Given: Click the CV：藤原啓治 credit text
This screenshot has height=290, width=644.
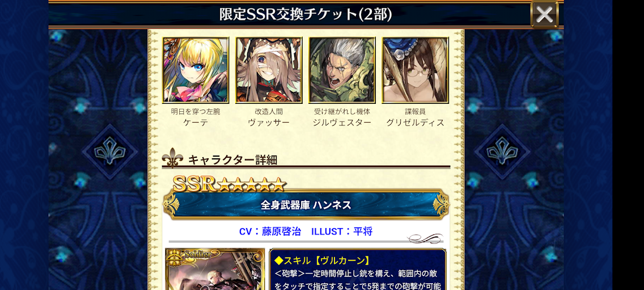Looking at the screenshot, I should point(270,232).
